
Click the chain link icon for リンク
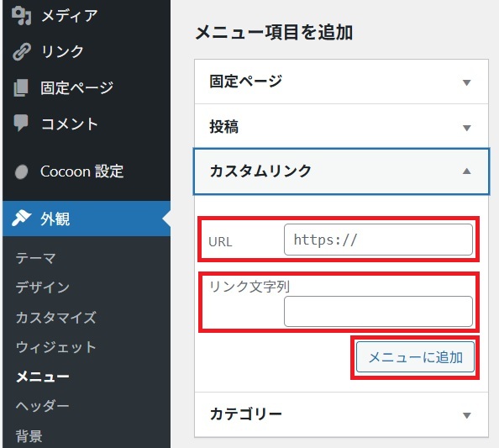pos(22,51)
